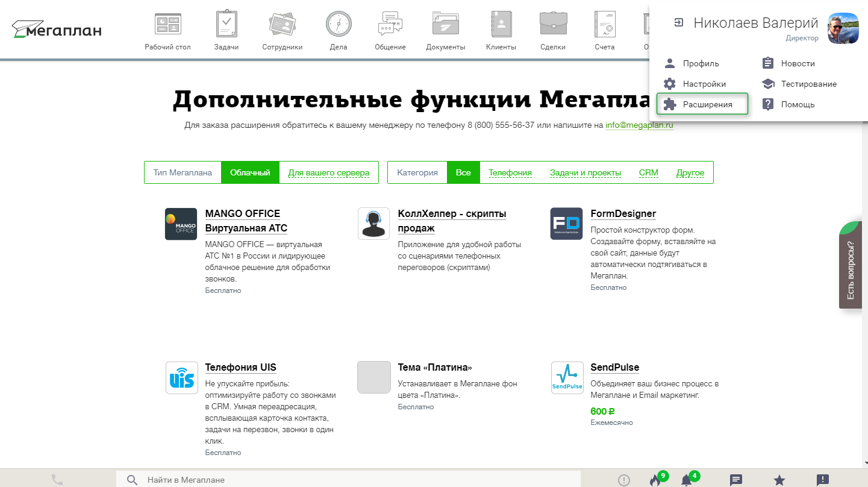The image size is (868, 487).
Task: Open the Счета invoice icon
Action: click(604, 24)
